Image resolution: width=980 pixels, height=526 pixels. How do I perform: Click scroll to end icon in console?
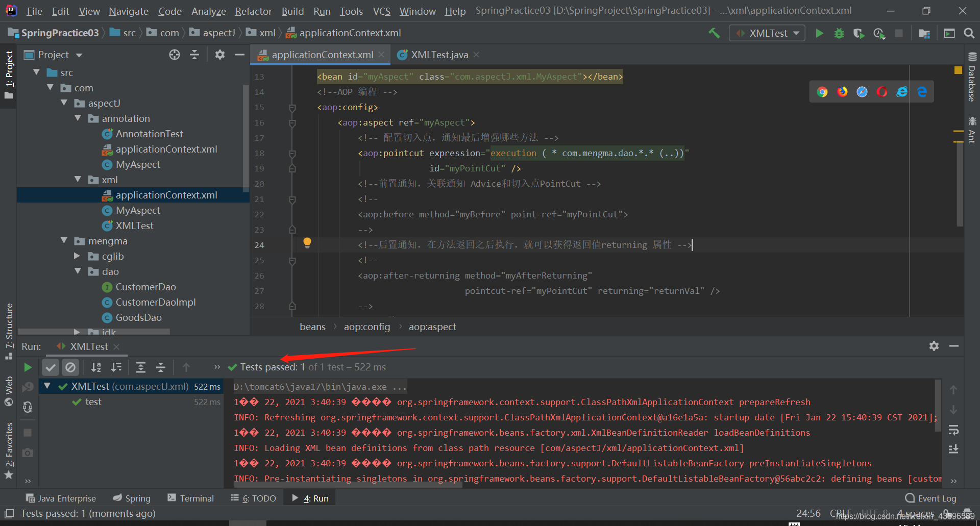(x=953, y=449)
